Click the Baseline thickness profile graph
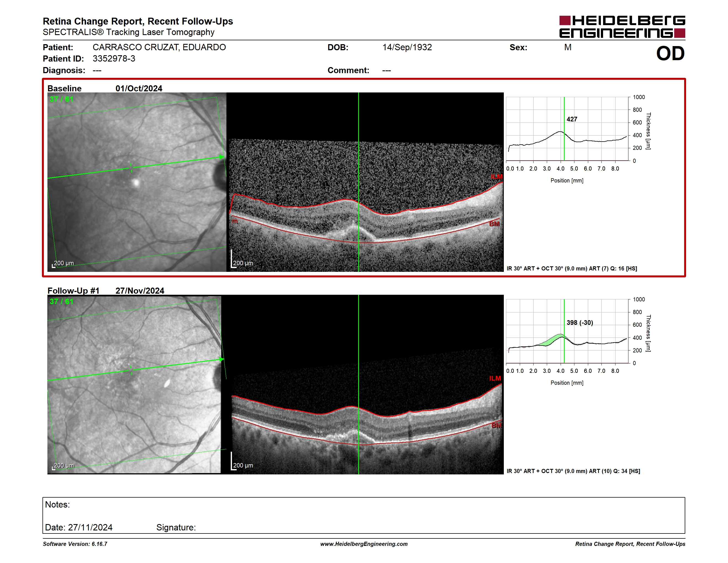This screenshot has height=563, width=728. [x=567, y=129]
